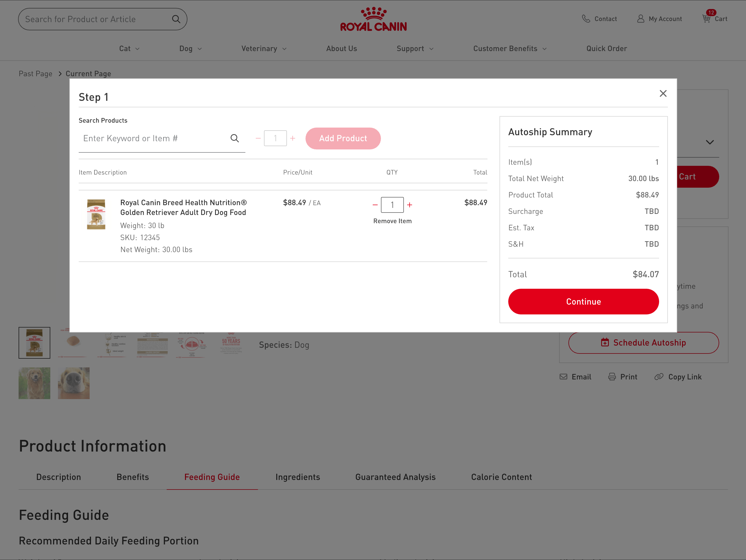
Task: Select the smiling golden retriever photo thumbnail
Action: [34, 383]
